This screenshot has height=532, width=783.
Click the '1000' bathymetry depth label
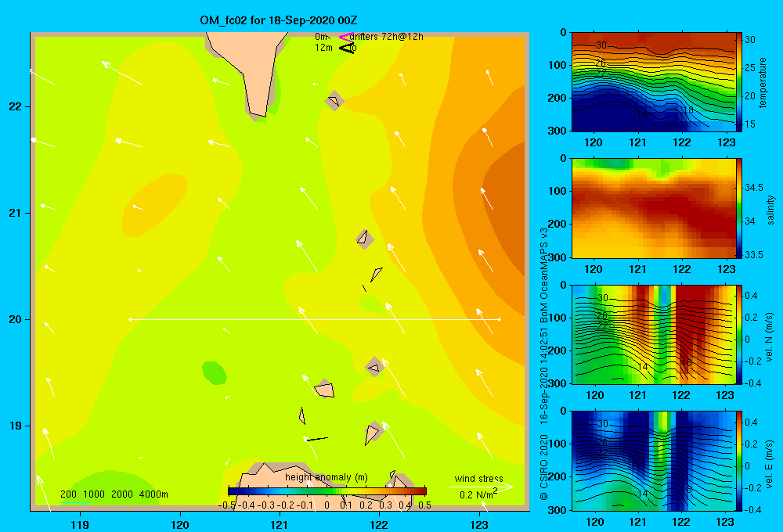tap(93, 494)
